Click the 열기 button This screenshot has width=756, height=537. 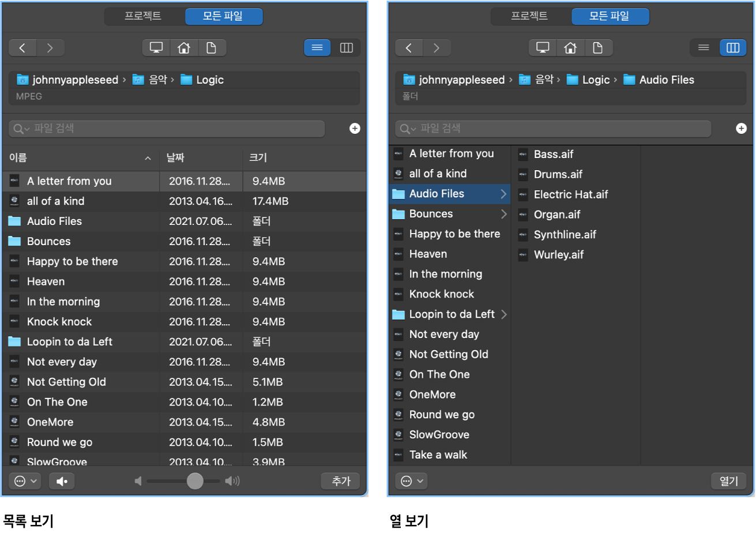pyautogui.click(x=728, y=481)
